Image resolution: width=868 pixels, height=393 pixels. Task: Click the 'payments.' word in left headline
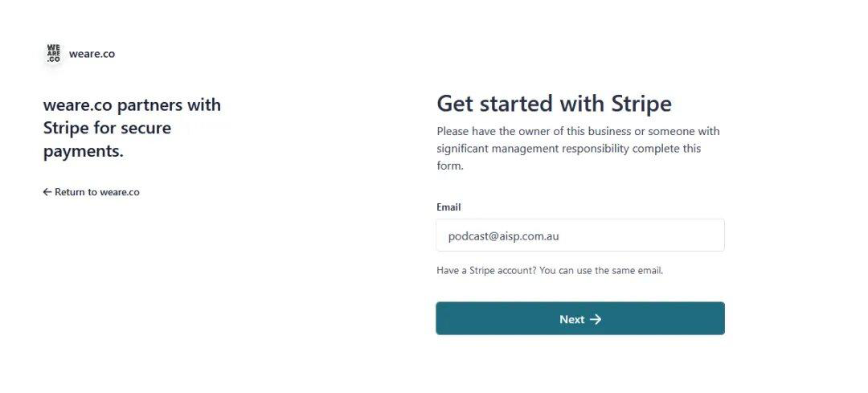[84, 151]
